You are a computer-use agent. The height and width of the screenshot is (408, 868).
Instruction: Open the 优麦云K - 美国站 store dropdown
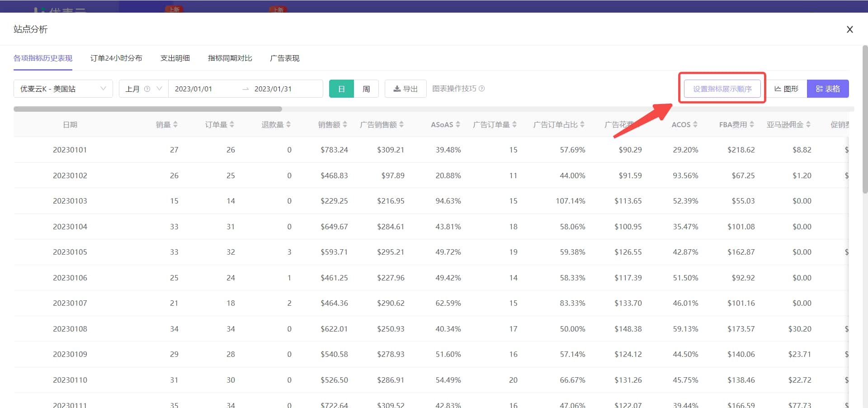tap(63, 89)
